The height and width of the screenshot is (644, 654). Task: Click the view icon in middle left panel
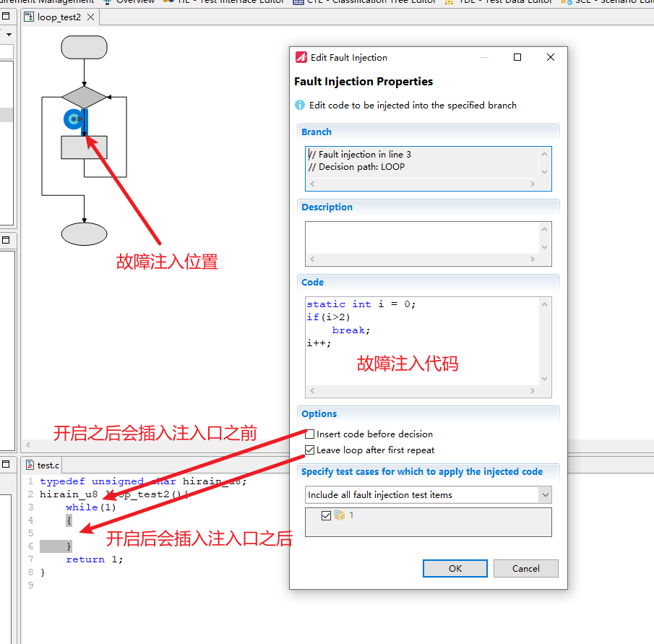[6, 240]
